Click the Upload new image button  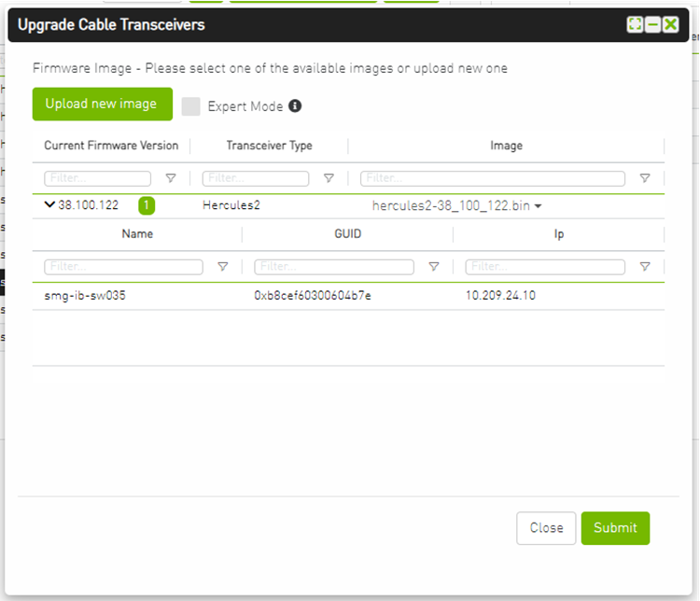click(102, 104)
